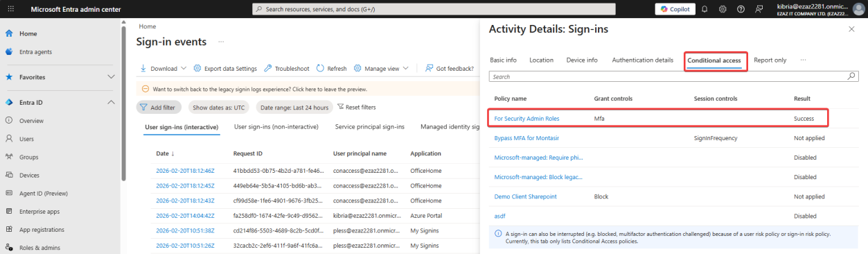Screen dimensions: 868x254
Task: Open the feedback person icon
Action: (x=759, y=9)
